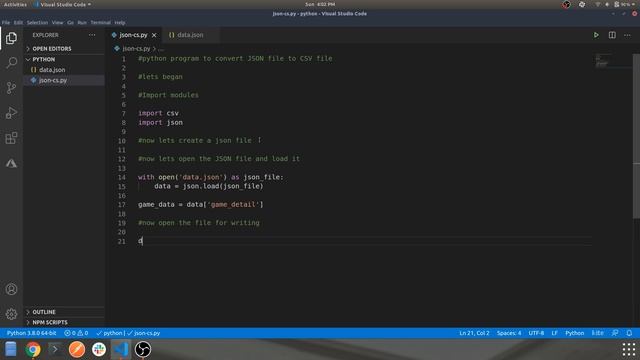Open the Extensions view
The image size is (640, 360).
tap(11, 138)
